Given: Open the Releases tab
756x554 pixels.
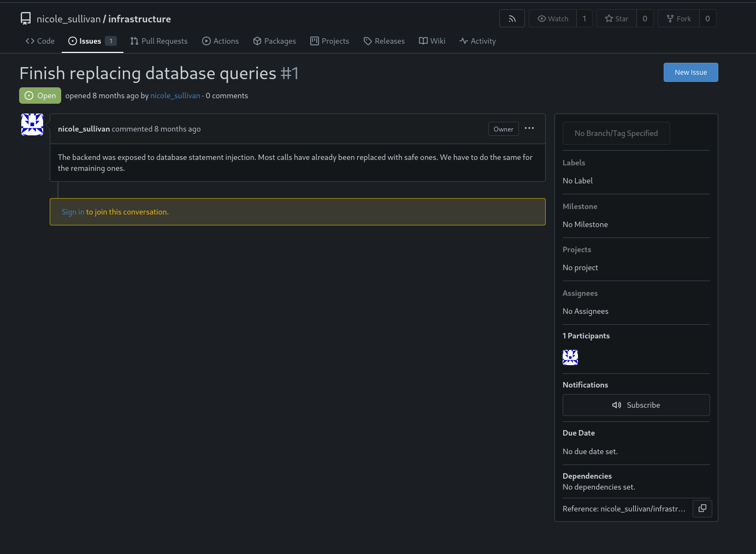Looking at the screenshot, I should tap(384, 41).
